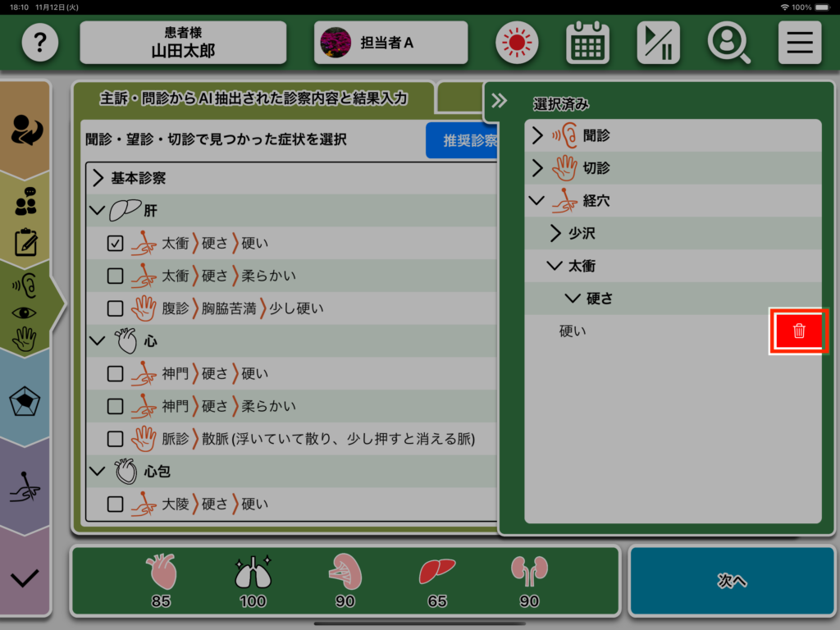Open the patient search magnifier icon
This screenshot has height=630, width=840.
[x=728, y=43]
